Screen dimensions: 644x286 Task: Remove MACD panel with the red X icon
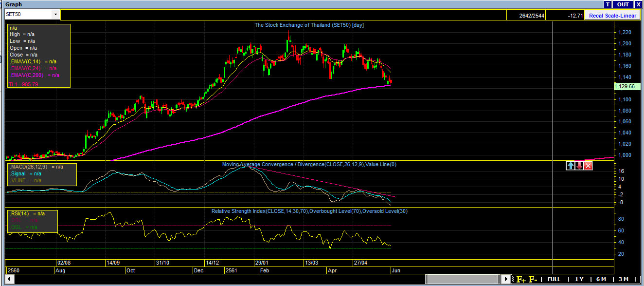coord(588,166)
